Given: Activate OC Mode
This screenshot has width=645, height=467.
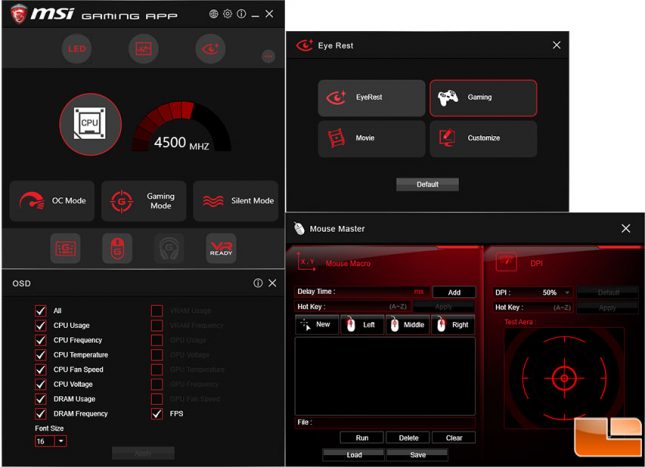Looking at the screenshot, I should tap(52, 201).
